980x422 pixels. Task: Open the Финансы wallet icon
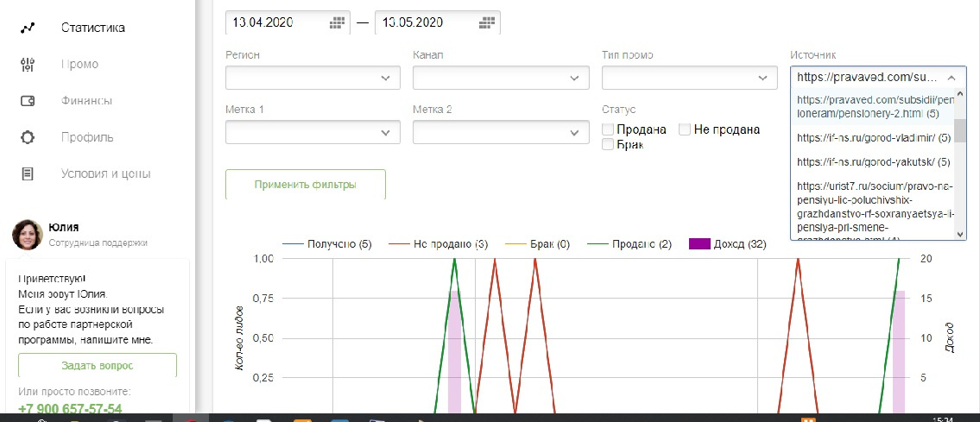point(28,100)
